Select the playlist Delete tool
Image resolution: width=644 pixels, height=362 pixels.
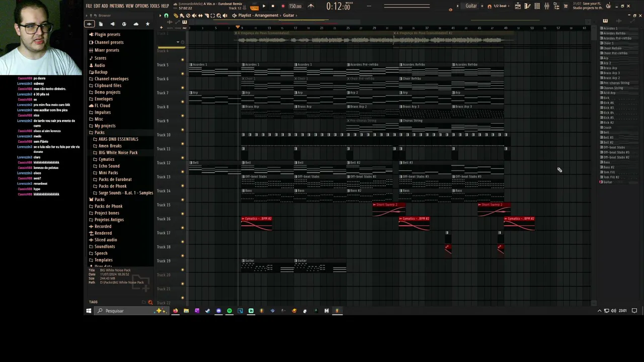coord(188,16)
